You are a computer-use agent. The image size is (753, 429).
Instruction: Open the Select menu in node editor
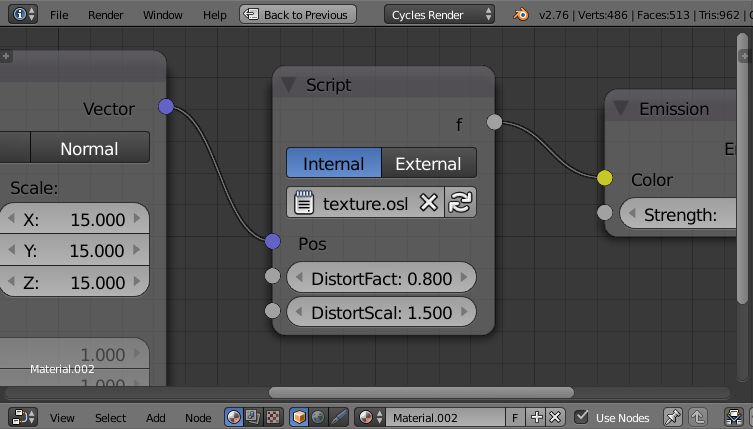click(110, 417)
